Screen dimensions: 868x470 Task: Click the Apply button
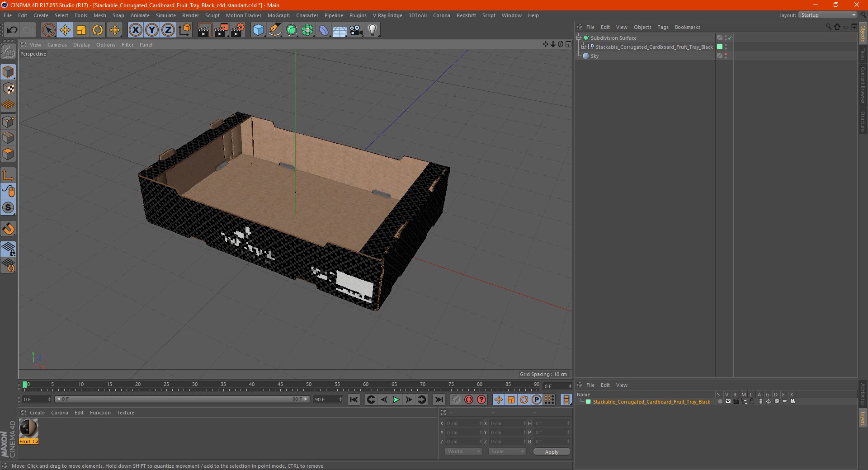point(552,452)
